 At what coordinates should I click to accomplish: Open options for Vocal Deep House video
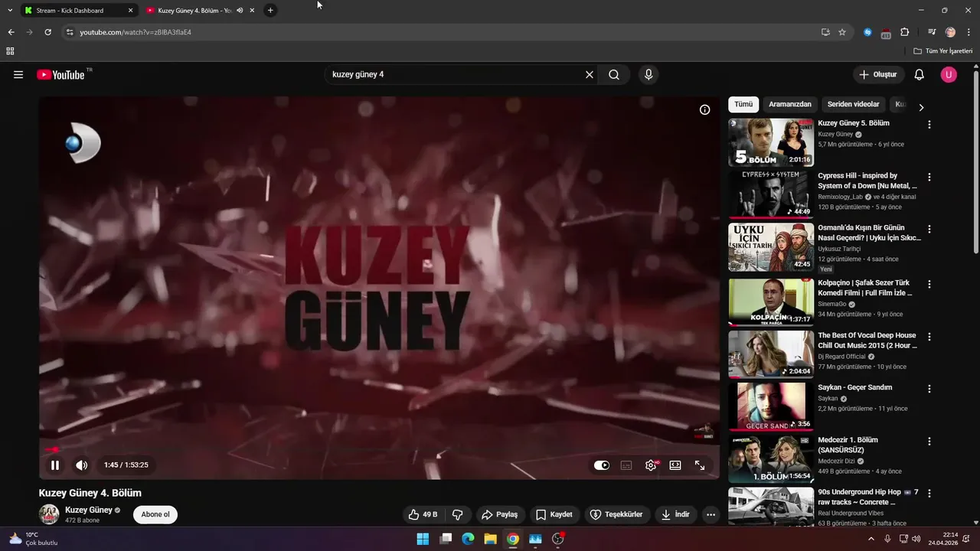click(929, 337)
